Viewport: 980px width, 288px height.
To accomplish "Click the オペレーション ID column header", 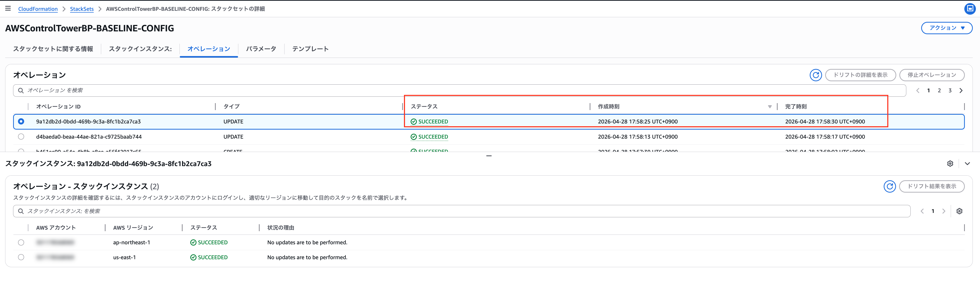I will (x=58, y=107).
